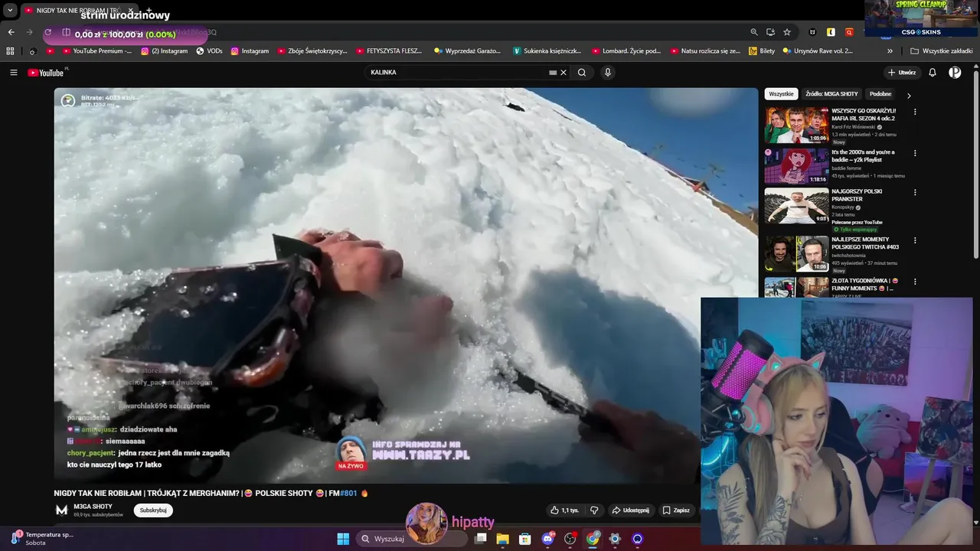Select the Źródło: M3GA SHOTY chip

pos(831,94)
